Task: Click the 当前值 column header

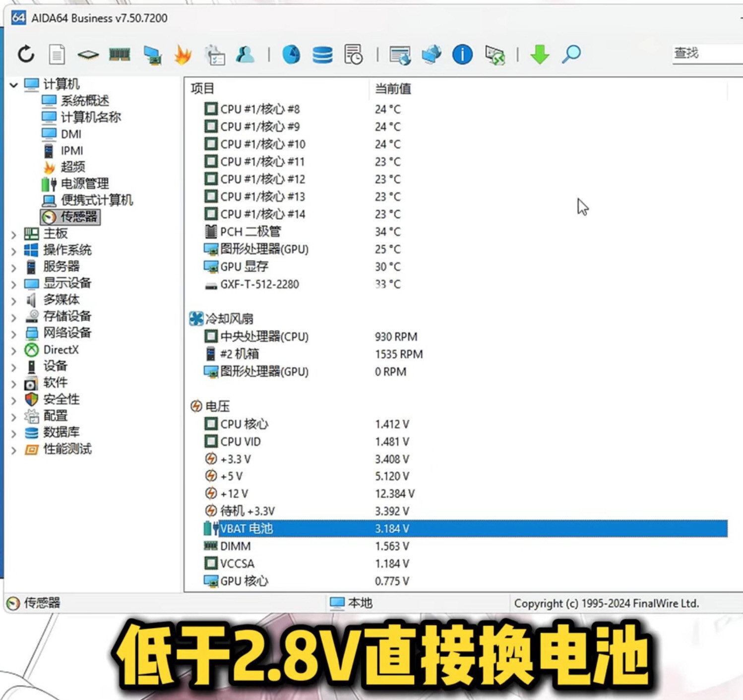Action: 393,89
